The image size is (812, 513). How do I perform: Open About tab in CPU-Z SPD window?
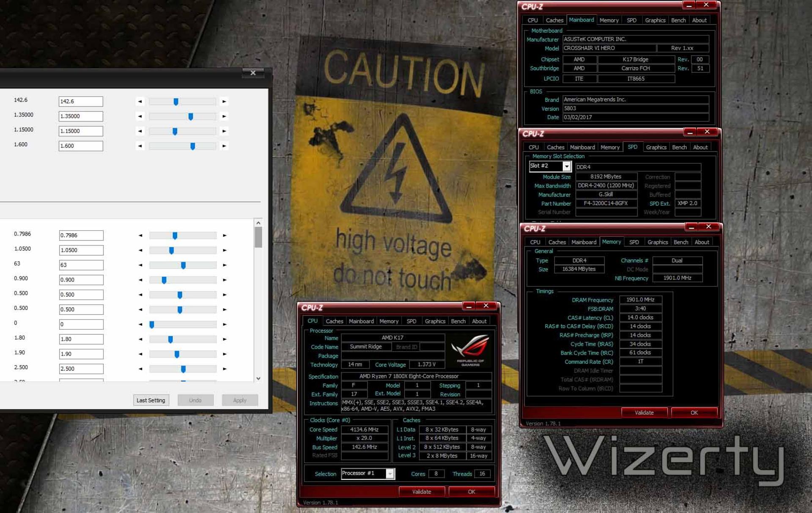[x=700, y=147]
